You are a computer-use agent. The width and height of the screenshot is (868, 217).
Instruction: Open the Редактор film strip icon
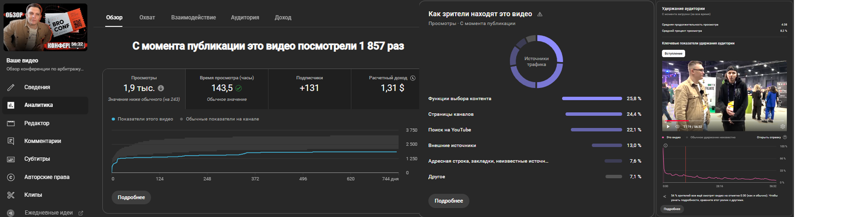pyautogui.click(x=11, y=123)
